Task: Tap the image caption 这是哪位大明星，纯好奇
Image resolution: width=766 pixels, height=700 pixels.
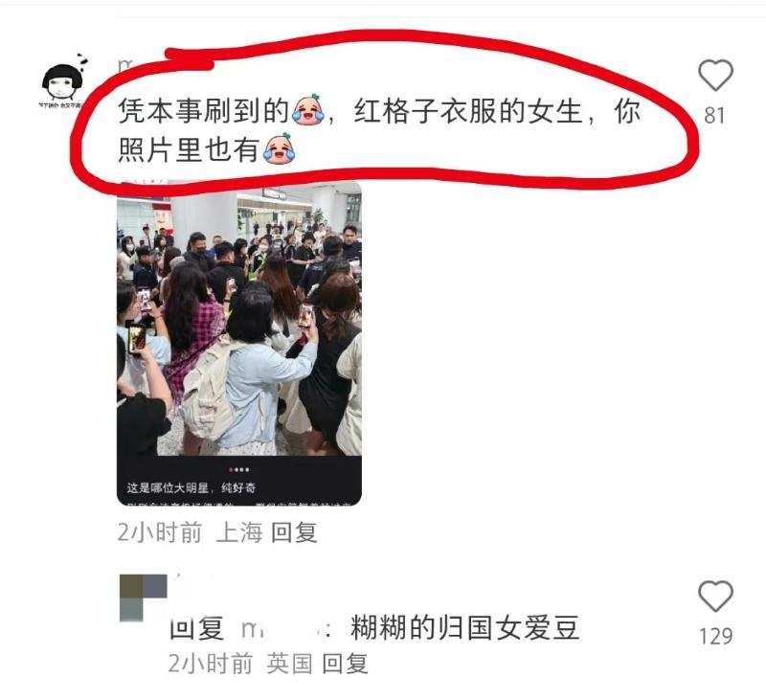Action: pos(191,487)
